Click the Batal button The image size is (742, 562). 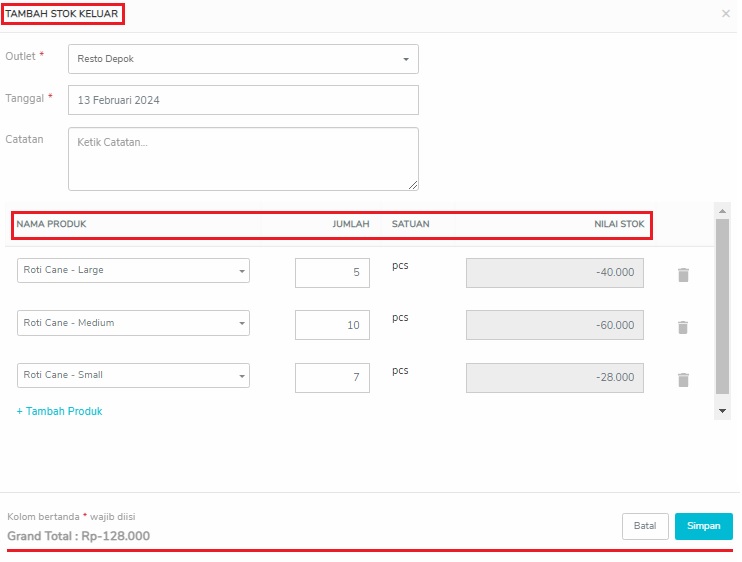645,526
